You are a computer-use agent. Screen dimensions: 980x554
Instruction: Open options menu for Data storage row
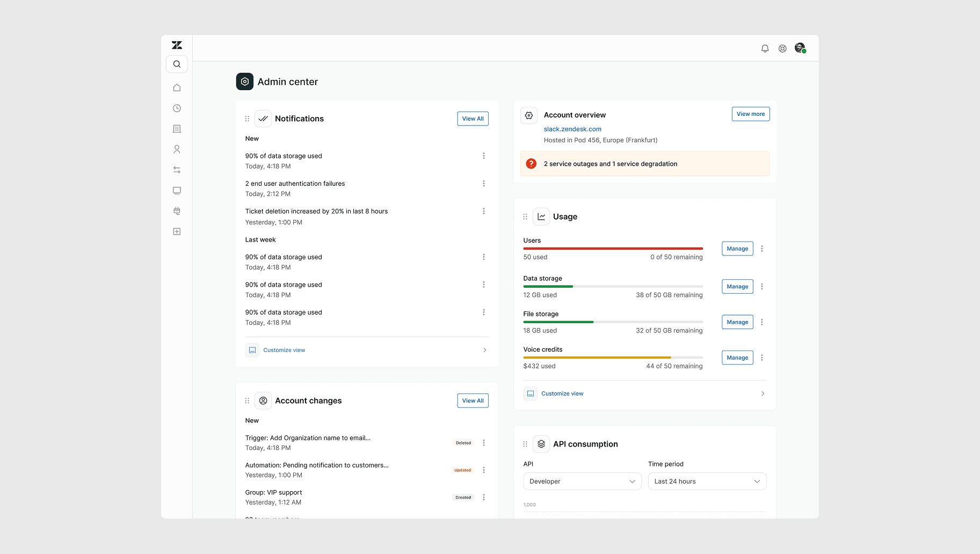pyautogui.click(x=762, y=287)
